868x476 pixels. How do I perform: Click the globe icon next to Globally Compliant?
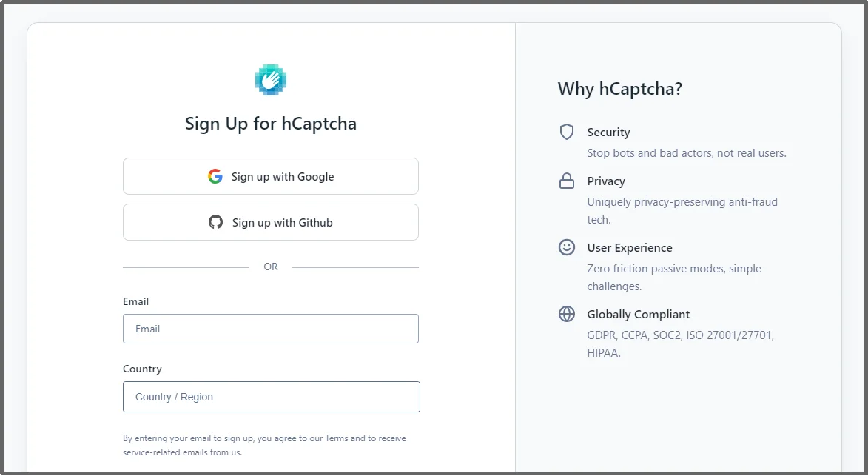566,314
